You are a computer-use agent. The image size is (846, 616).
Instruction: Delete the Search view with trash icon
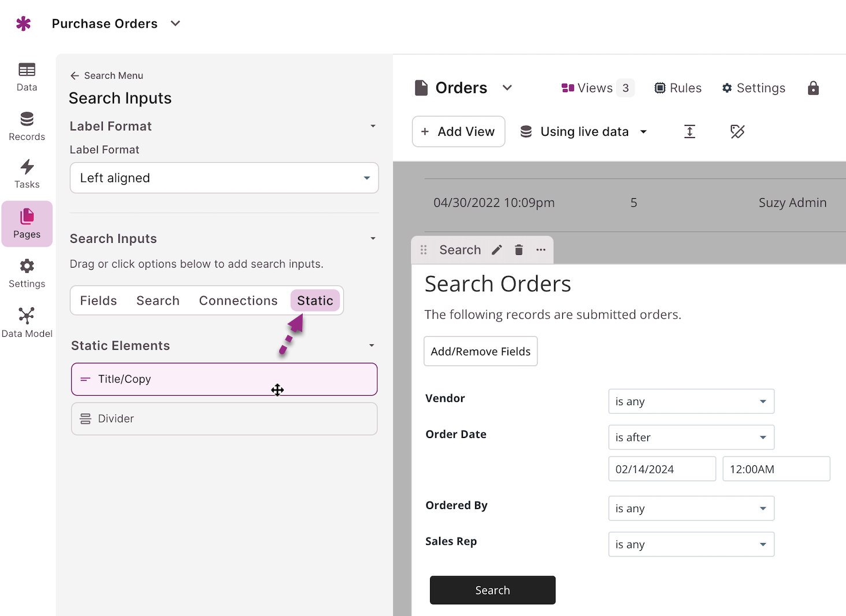pos(519,250)
